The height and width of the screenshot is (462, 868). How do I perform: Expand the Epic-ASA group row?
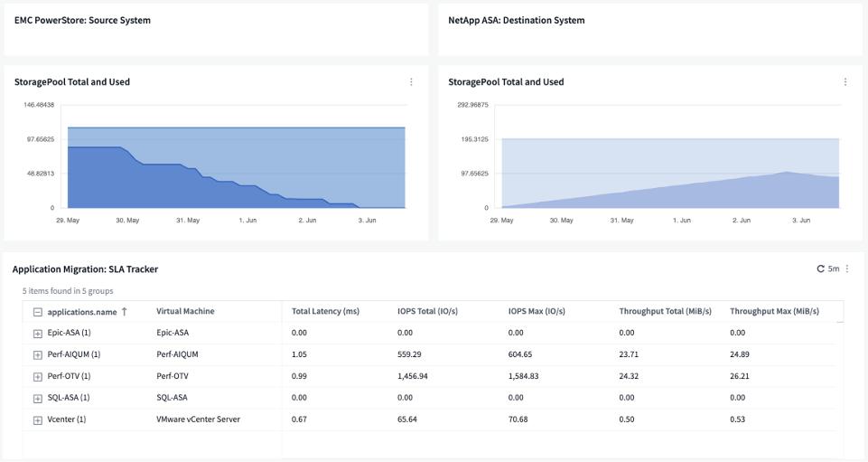coord(38,334)
